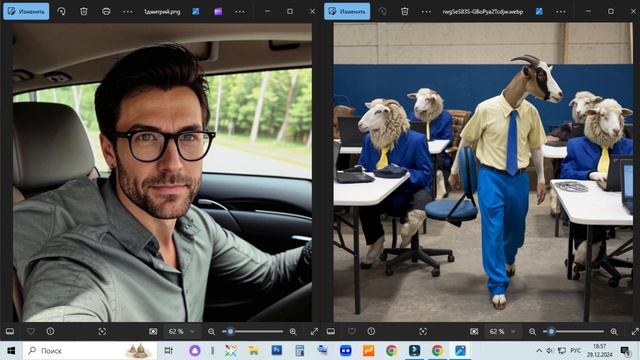Viewport: 640px width, 360px height.
Task: Click the goat office picture in right window
Action: 483,172
